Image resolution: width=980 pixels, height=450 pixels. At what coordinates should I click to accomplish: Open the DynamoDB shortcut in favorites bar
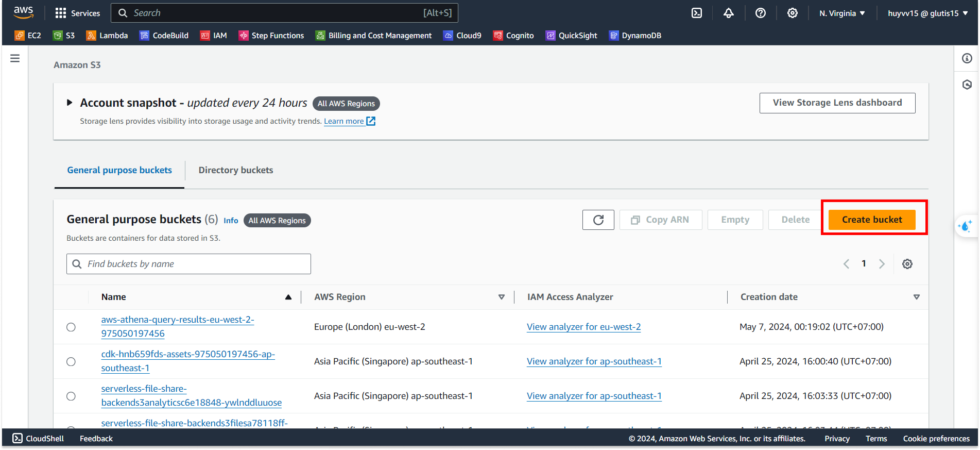point(635,36)
